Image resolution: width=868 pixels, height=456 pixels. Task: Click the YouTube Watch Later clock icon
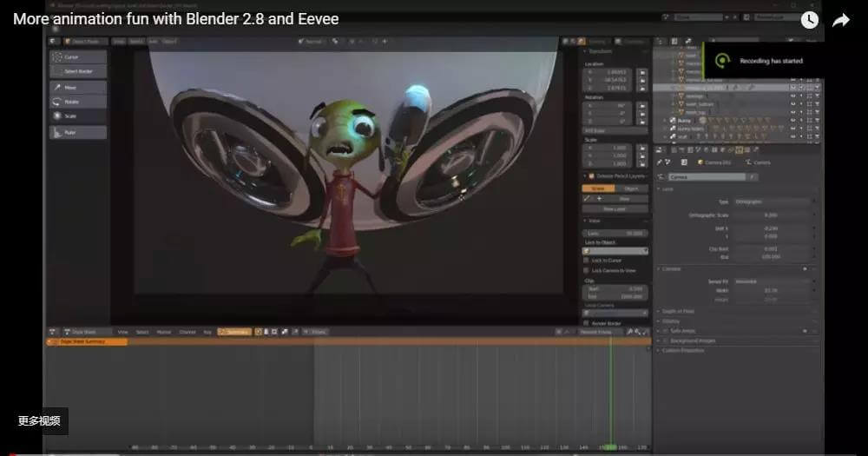(x=809, y=20)
